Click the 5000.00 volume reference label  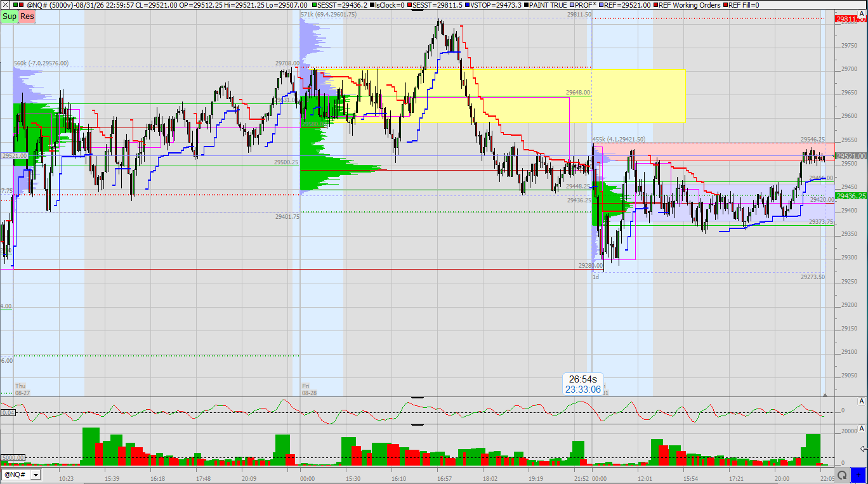13,457
